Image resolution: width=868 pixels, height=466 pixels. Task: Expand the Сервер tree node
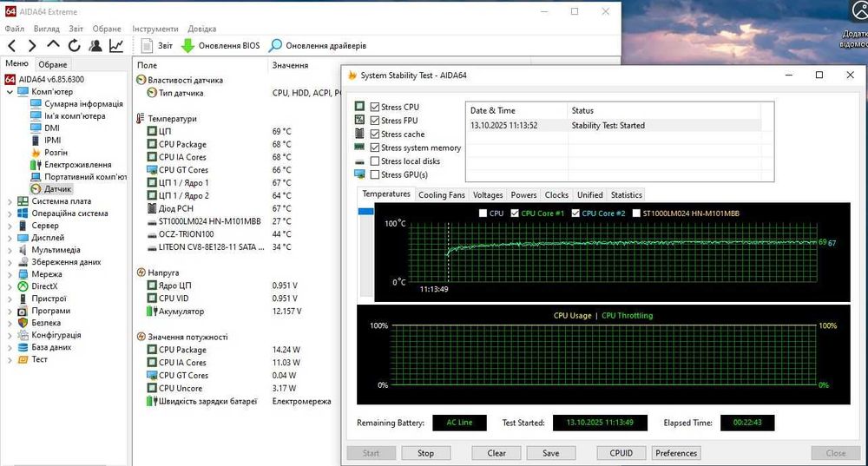click(x=10, y=226)
